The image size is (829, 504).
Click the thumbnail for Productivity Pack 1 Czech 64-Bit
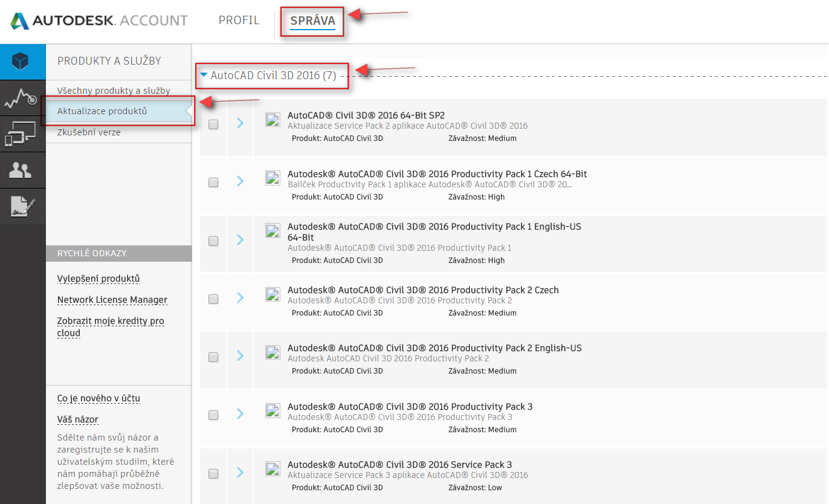pyautogui.click(x=273, y=178)
